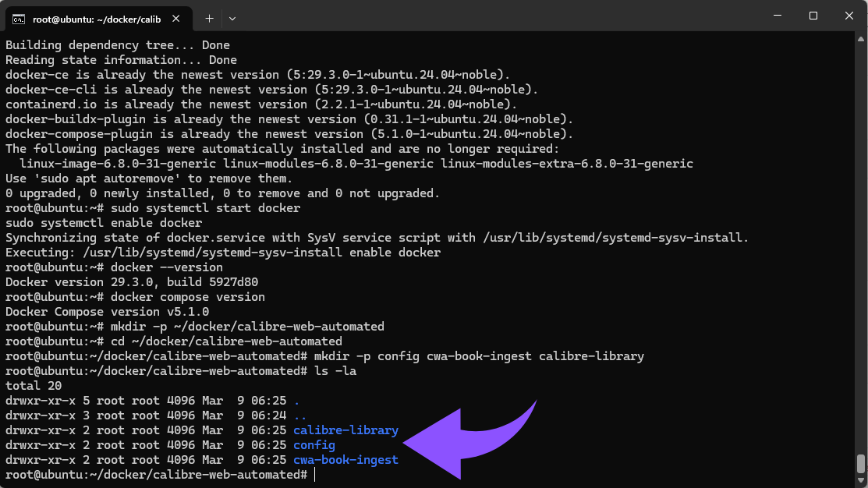Click the calibre-library directory name
This screenshot has height=488, width=868.
click(345, 430)
